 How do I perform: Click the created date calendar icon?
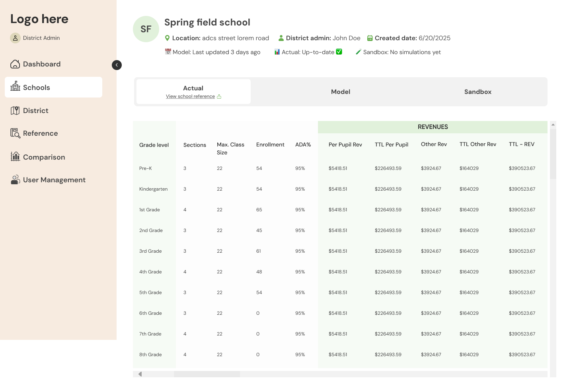coord(370,38)
